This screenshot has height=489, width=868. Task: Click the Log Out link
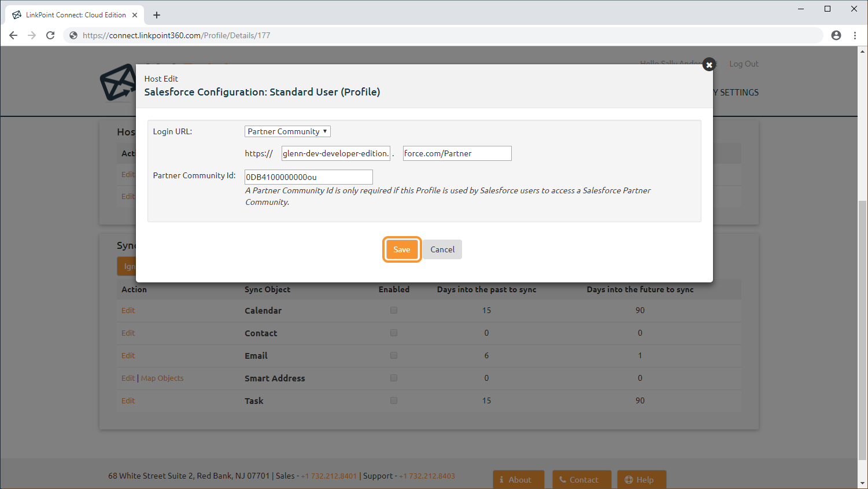click(x=744, y=64)
